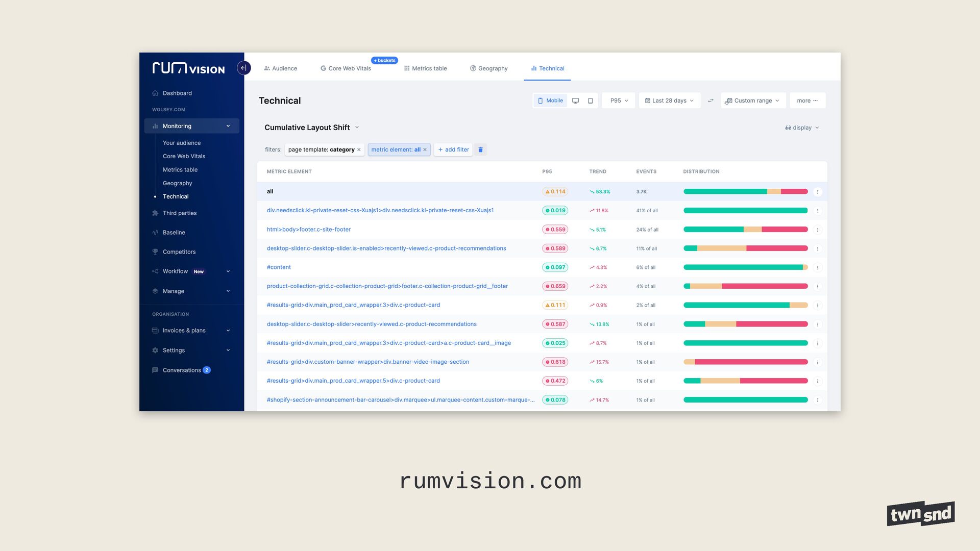Select the tablet device icon
The width and height of the screenshot is (980, 551).
(591, 101)
